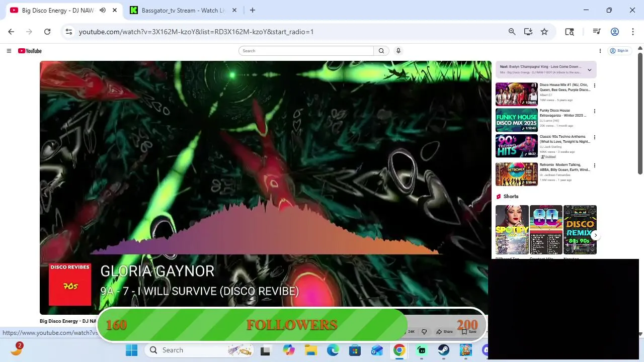Open more options for Classic 90s Techno Anthems

coord(595,137)
